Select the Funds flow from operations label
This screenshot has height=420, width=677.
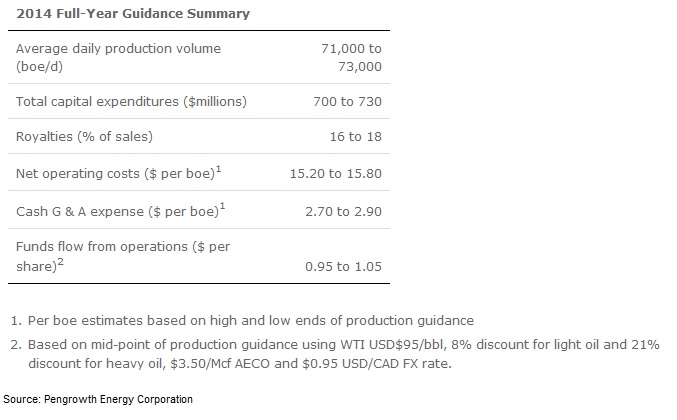pyautogui.click(x=117, y=254)
